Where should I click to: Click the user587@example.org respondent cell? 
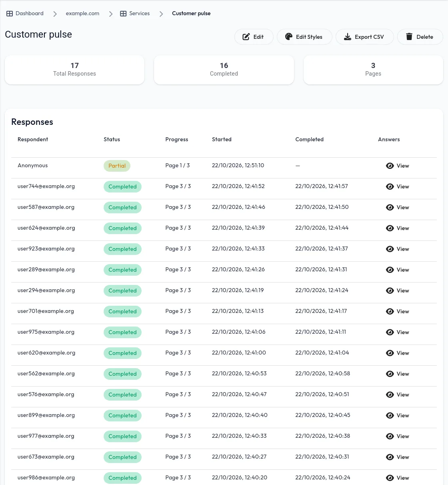tap(46, 207)
